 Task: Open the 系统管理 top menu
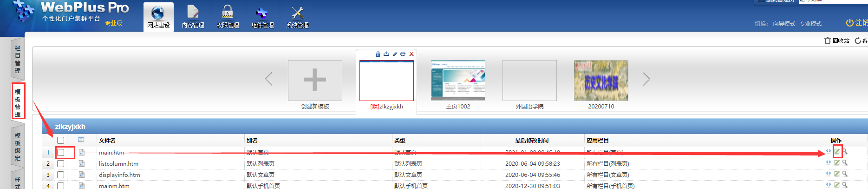pos(297,17)
